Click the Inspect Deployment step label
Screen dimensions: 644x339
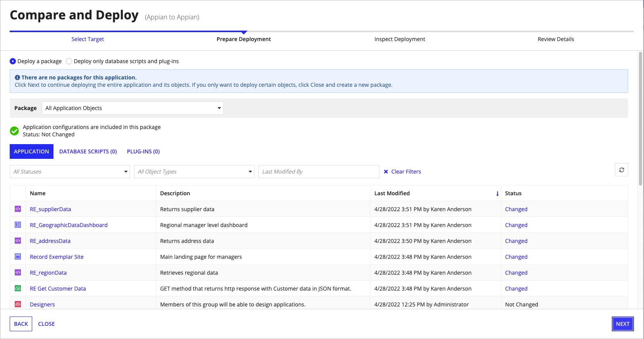pyautogui.click(x=400, y=39)
